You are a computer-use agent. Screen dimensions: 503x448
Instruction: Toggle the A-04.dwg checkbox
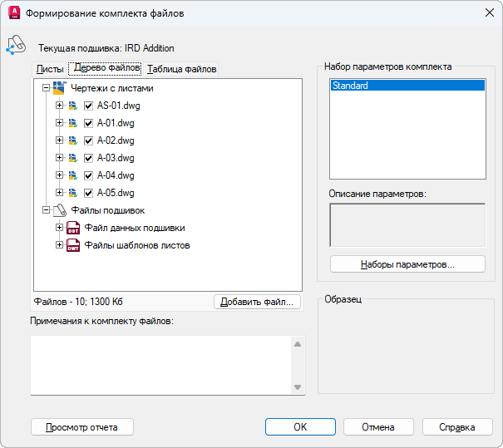click(88, 175)
